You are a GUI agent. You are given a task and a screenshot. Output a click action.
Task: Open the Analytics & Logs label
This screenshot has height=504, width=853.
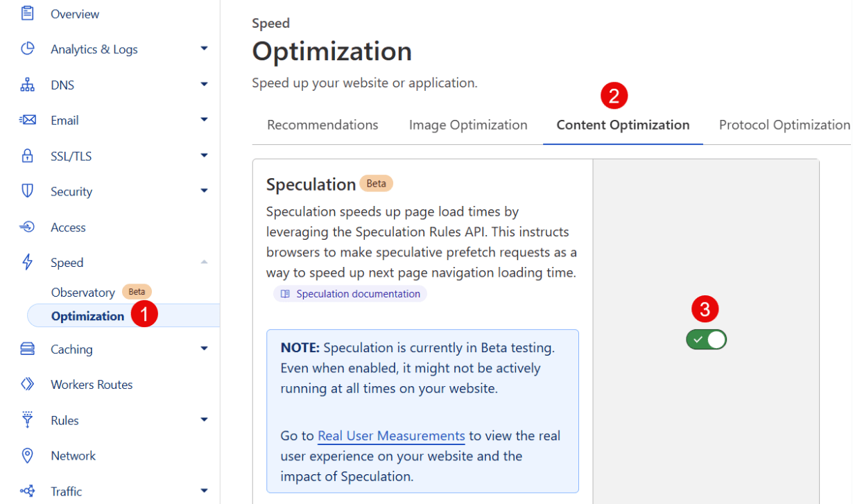(94, 49)
